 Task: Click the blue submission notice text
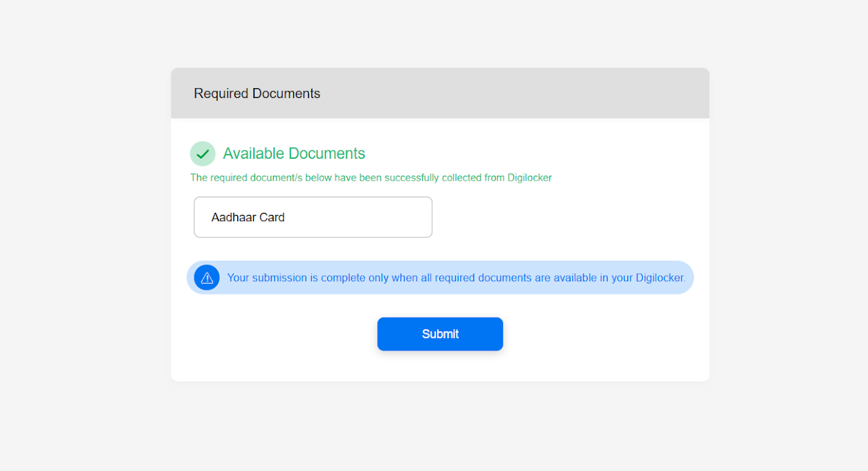click(456, 278)
